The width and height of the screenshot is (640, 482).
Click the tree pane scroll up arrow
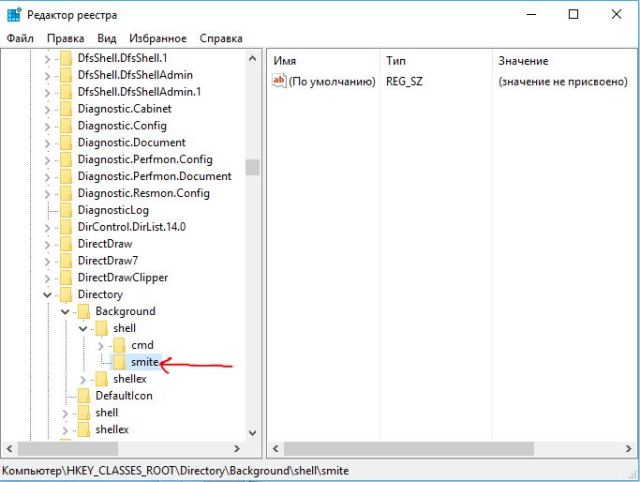[253, 58]
